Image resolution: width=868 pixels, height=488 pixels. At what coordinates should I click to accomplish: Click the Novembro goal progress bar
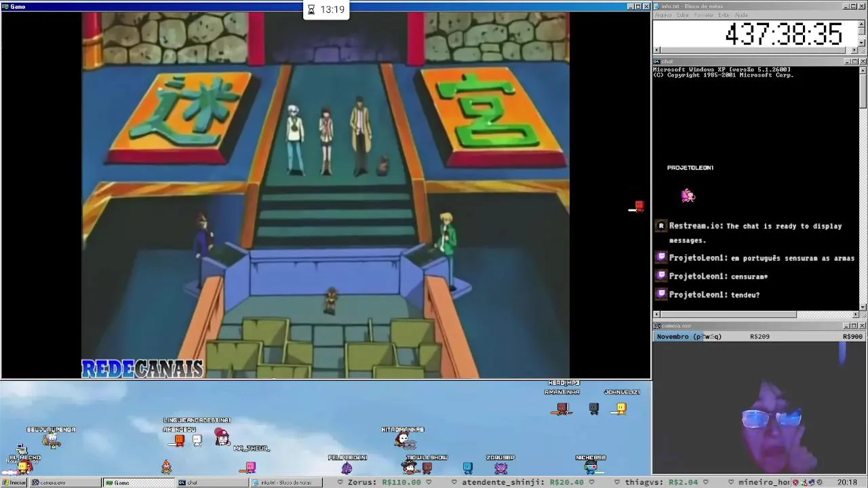759,336
